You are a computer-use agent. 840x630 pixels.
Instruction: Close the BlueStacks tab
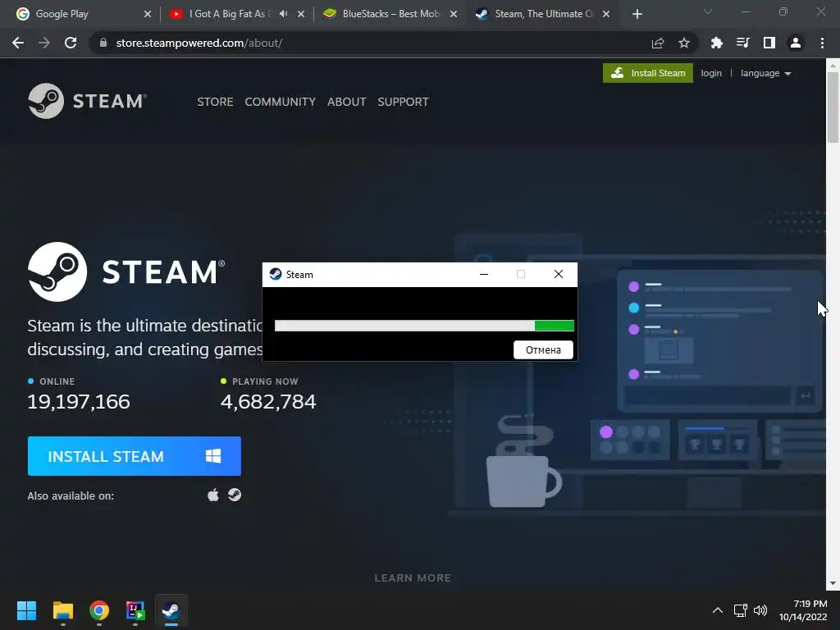click(453, 14)
